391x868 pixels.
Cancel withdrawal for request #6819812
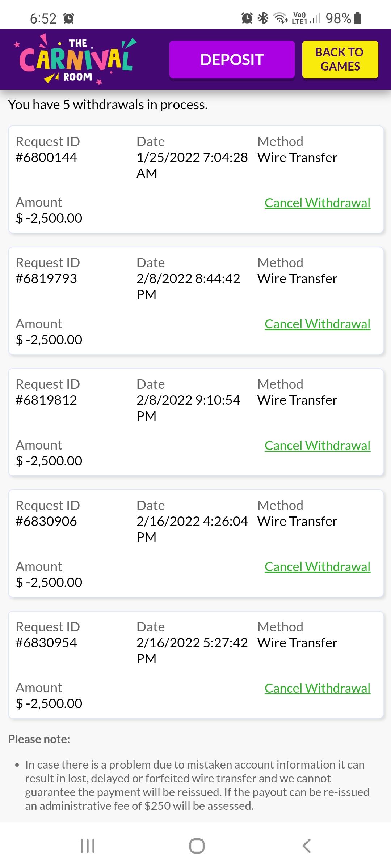[x=317, y=446]
